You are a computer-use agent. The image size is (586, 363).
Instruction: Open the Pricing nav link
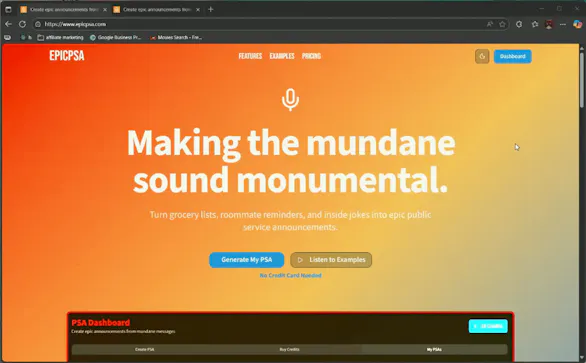coord(311,56)
